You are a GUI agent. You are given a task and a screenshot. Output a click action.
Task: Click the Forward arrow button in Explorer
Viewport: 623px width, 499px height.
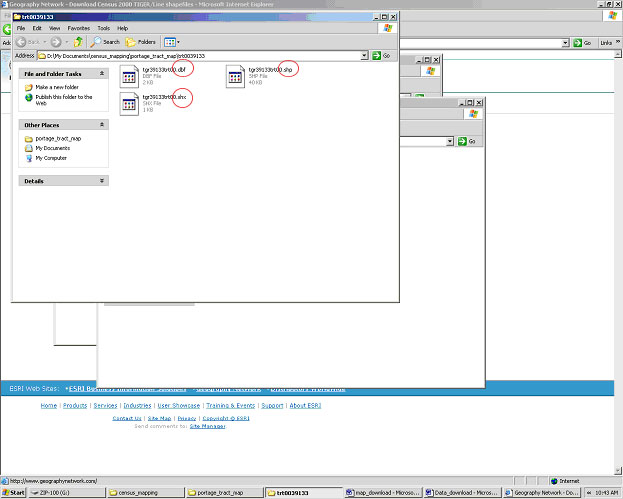coord(56,42)
